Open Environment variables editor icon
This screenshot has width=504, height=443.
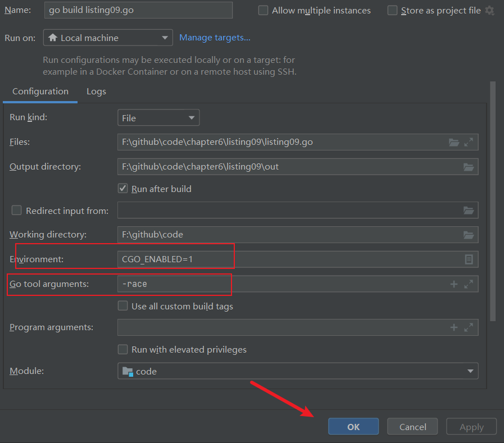coord(469,259)
